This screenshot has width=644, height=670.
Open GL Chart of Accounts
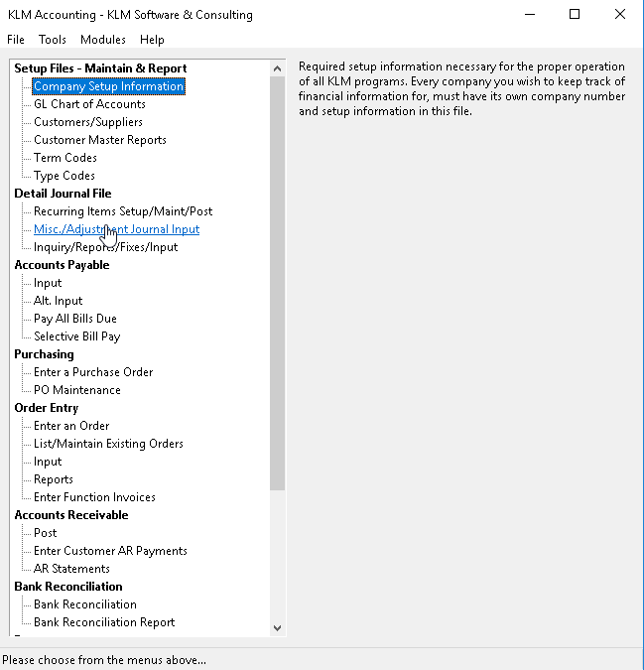tap(89, 104)
